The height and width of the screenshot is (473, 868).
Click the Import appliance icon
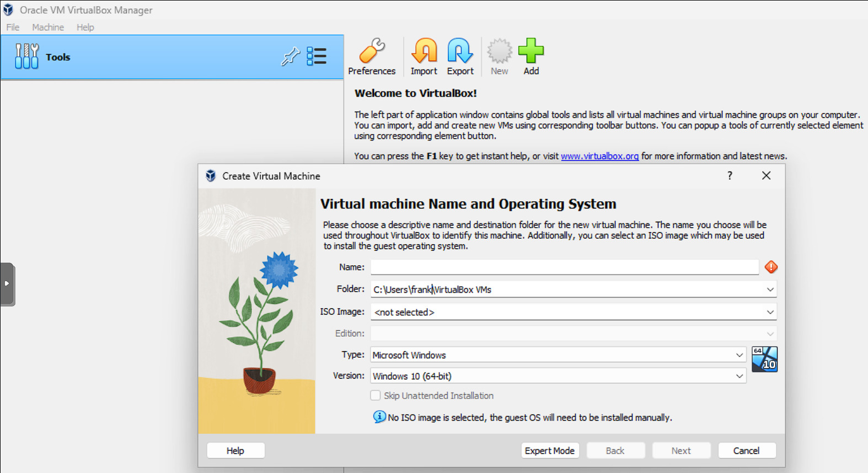point(424,57)
